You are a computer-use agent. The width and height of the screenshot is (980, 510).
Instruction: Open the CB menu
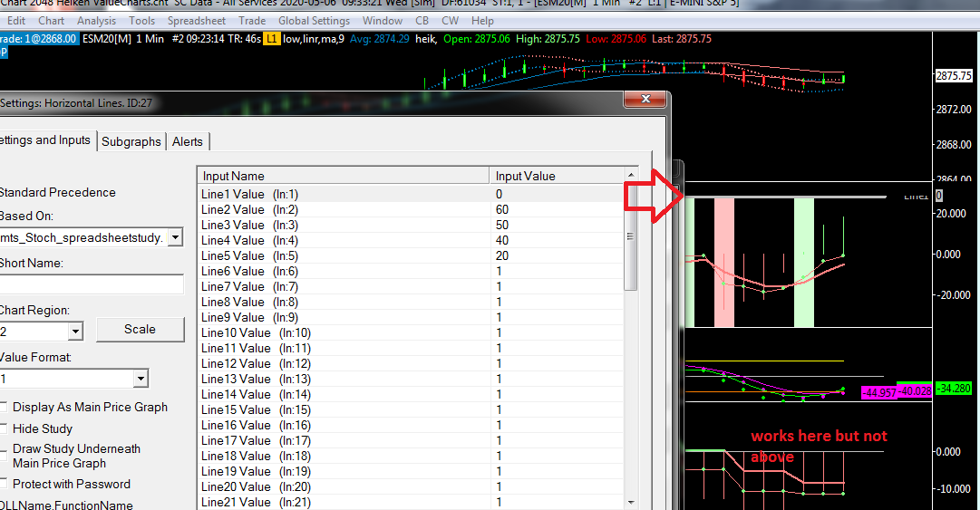click(x=422, y=21)
